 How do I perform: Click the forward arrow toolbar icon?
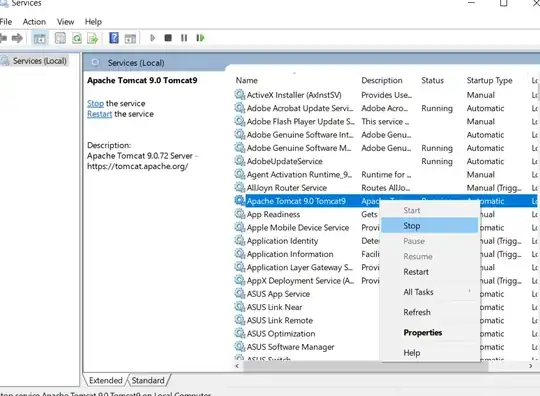(x=17, y=38)
